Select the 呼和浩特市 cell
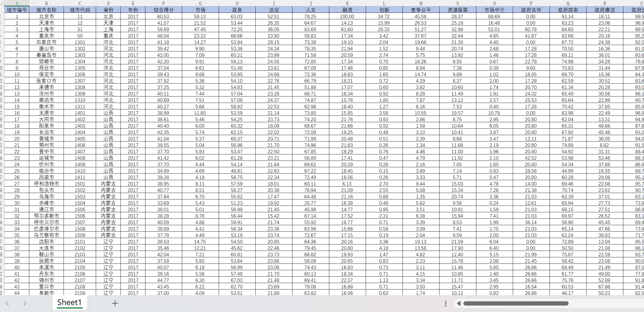The width and height of the screenshot is (644, 312). point(46,184)
